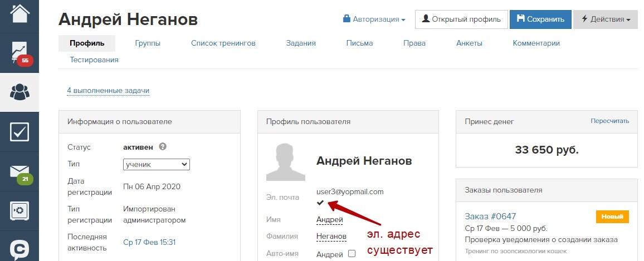Toggle the Авто-имя checkbox
This screenshot has width=644, height=261.
[x=352, y=254]
